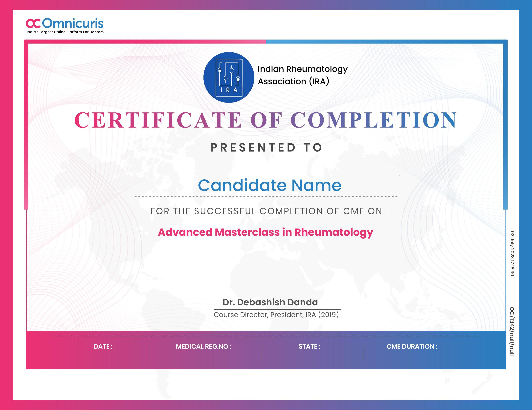532x410 pixels.
Task: Click the Omnicuris logo
Action: click(x=65, y=23)
